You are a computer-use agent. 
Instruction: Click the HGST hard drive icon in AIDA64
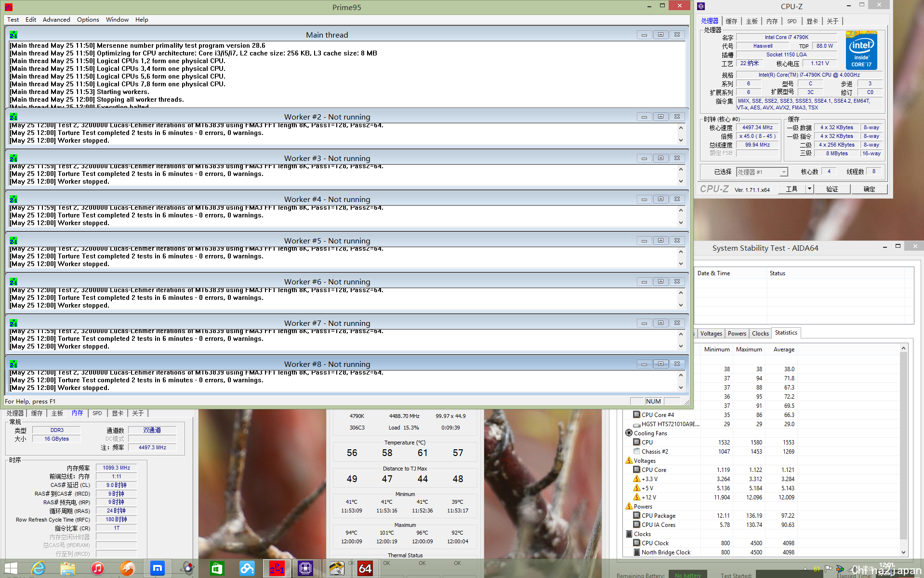coord(637,424)
